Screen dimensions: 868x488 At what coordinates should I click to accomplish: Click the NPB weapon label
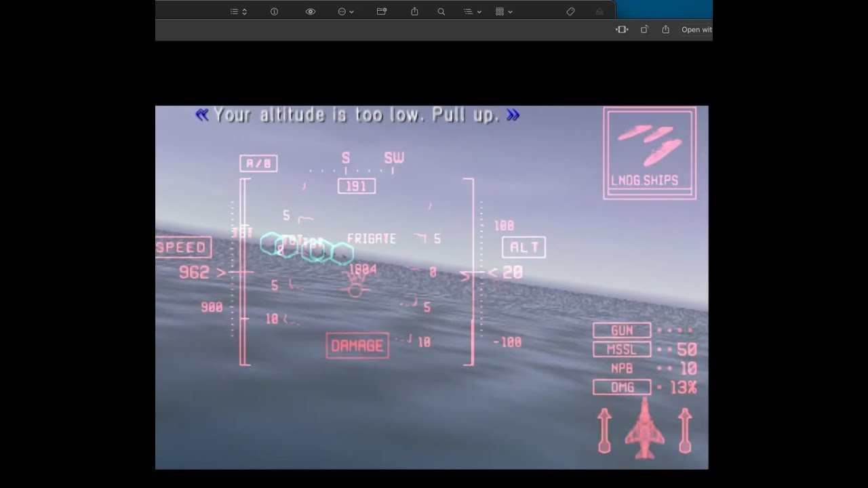622,369
